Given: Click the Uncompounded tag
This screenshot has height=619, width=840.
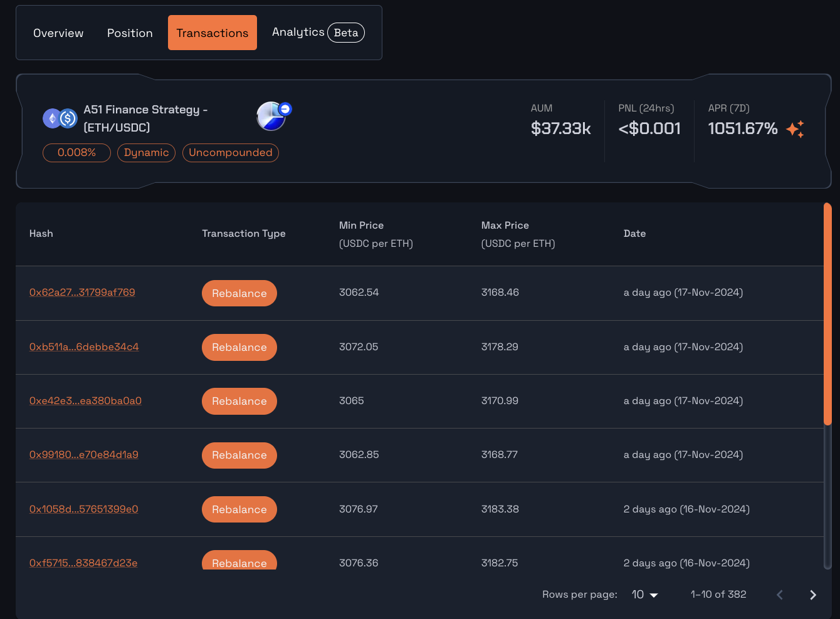Looking at the screenshot, I should tap(230, 153).
